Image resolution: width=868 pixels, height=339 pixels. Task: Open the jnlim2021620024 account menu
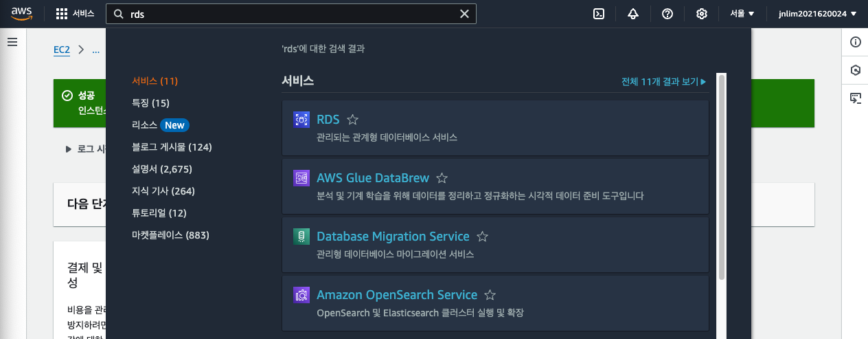coord(818,14)
